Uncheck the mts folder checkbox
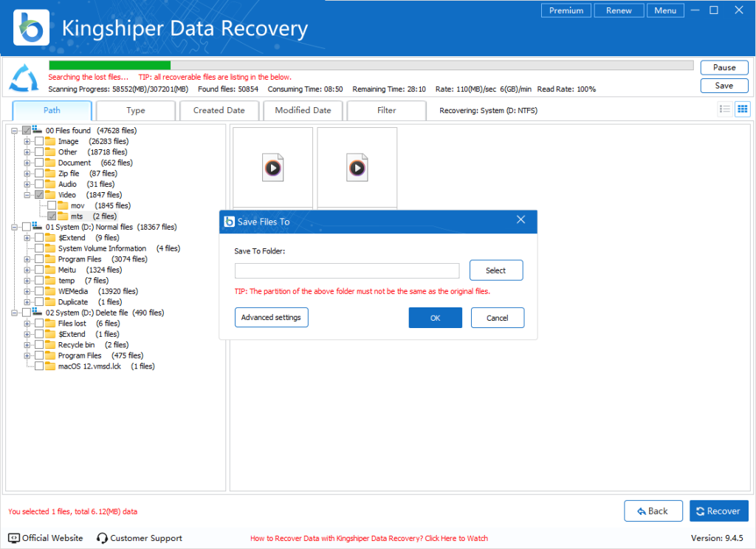This screenshot has height=549, width=756. [52, 216]
